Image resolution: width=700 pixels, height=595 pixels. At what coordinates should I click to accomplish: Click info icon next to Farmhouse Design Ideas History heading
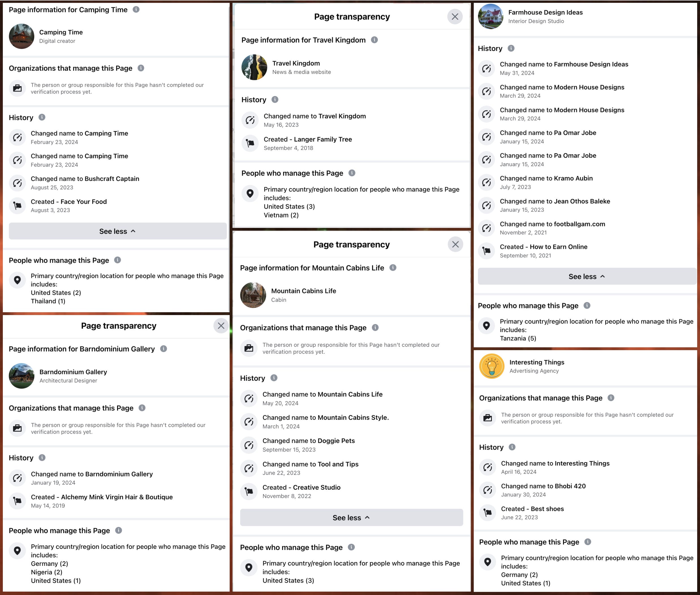[511, 48]
